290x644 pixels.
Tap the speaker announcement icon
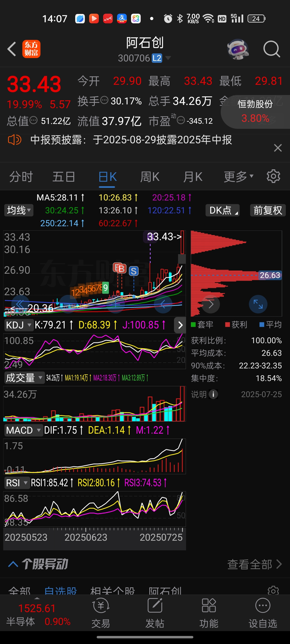(15, 140)
